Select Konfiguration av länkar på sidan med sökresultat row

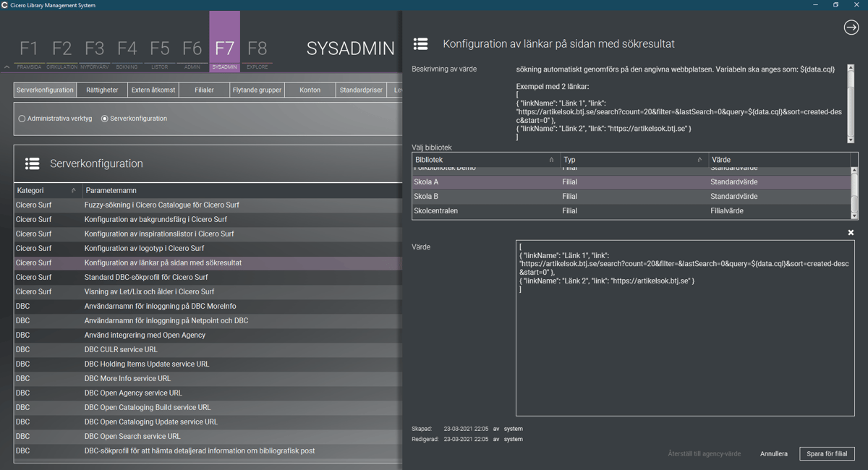[208, 262]
